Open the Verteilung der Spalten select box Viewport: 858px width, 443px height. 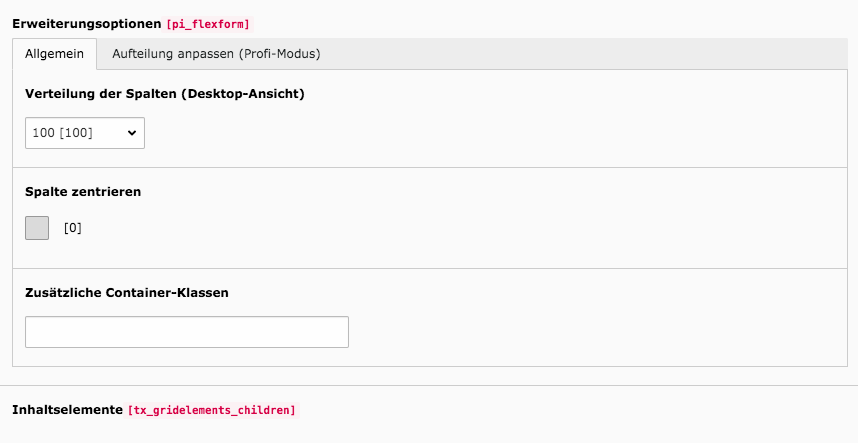coord(85,133)
